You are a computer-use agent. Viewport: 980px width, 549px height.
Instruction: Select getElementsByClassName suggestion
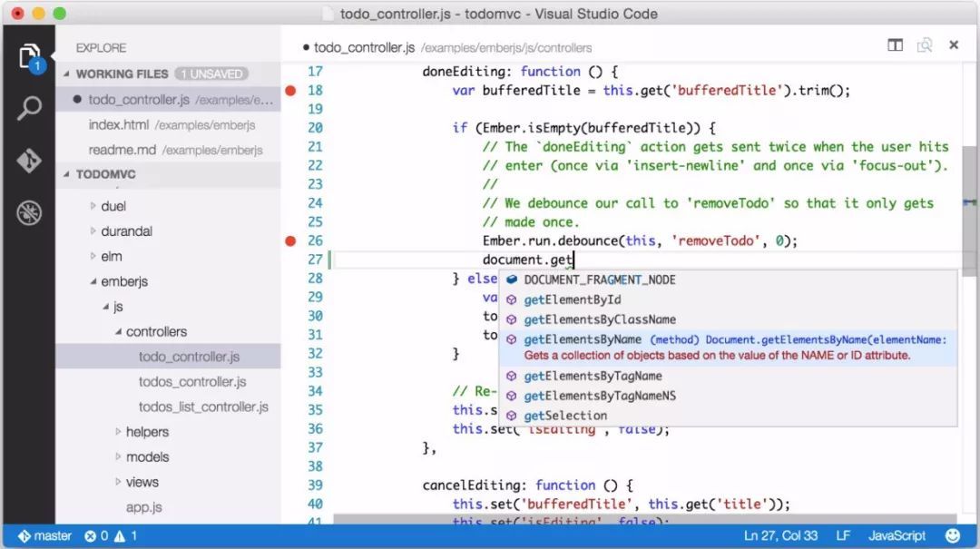tap(728, 319)
